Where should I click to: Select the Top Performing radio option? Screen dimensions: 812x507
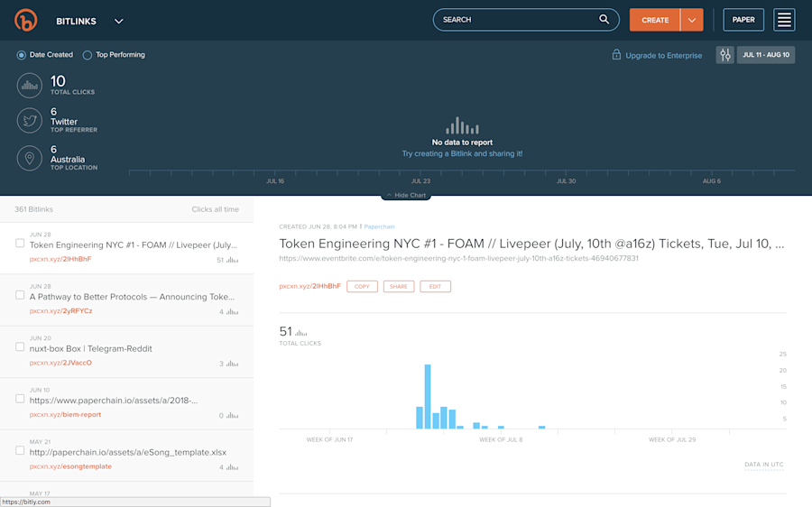tap(88, 55)
